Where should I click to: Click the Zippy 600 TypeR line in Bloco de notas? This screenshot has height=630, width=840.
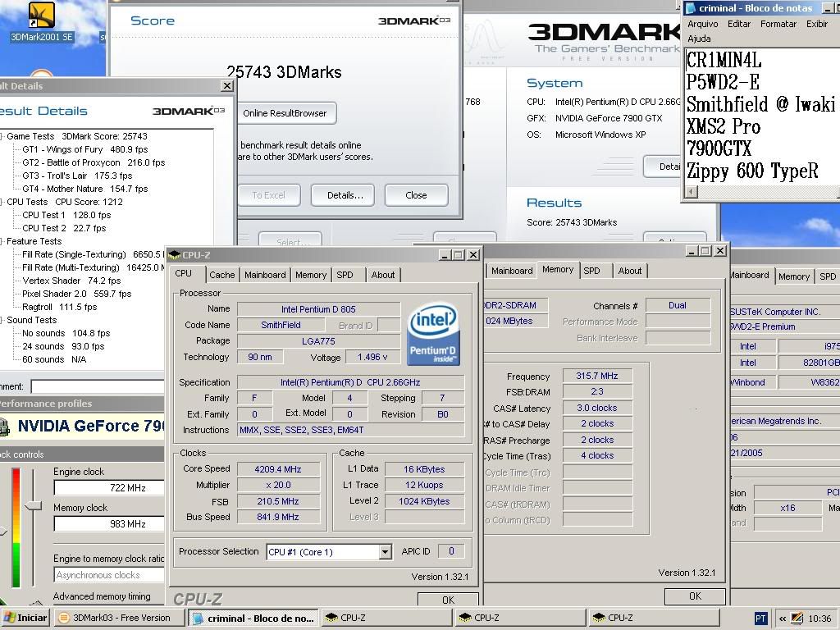pos(752,171)
